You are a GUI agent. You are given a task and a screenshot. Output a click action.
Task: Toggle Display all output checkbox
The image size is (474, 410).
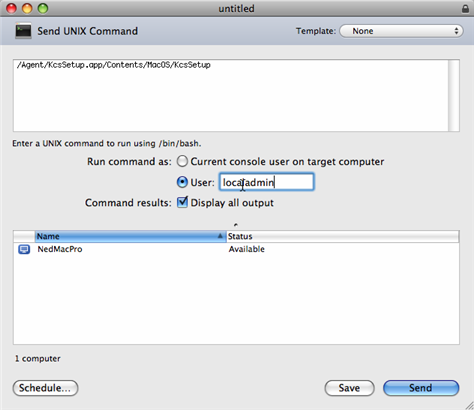182,202
